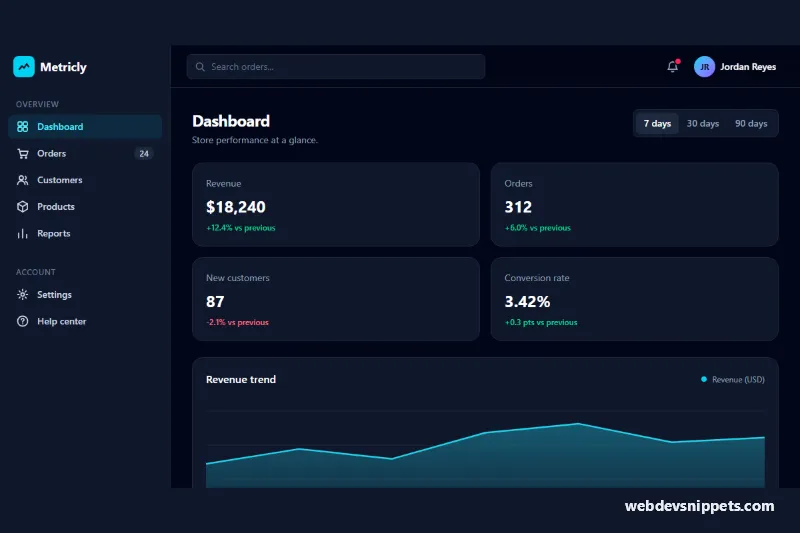800x533 pixels.
Task: Click the New customers value 87
Action: pos(215,301)
